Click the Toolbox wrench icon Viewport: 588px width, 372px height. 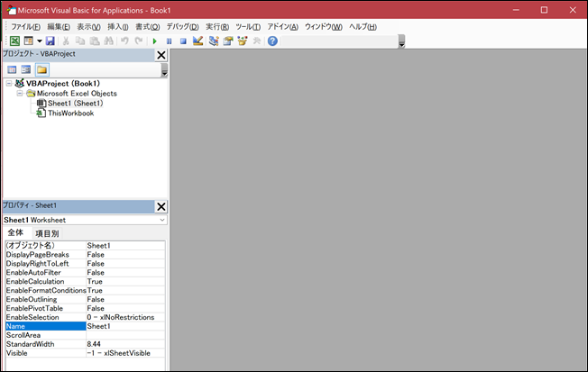257,41
